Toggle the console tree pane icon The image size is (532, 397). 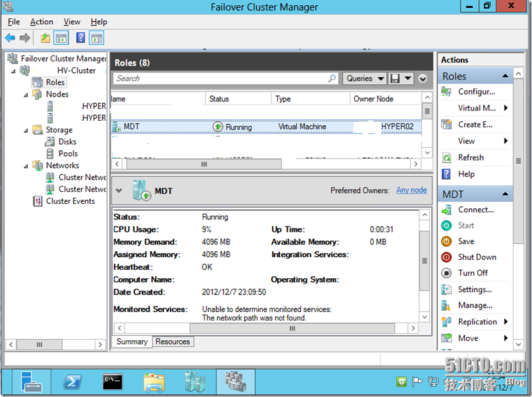61,38
